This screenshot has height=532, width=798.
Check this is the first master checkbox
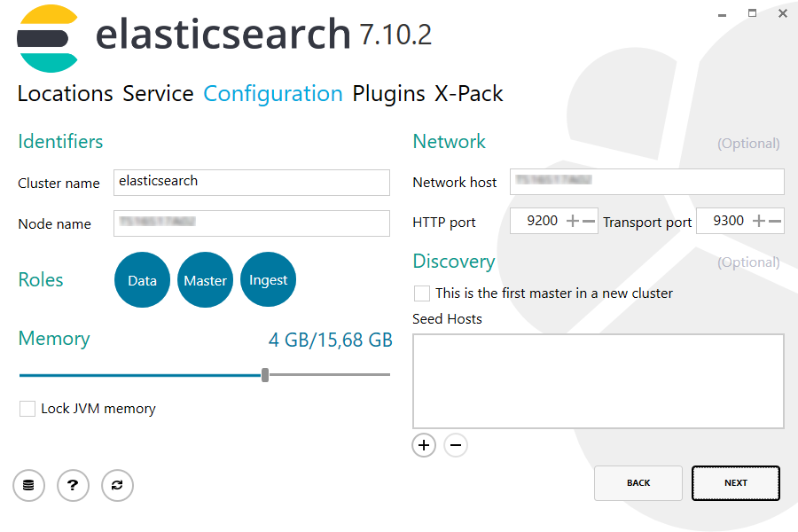pyautogui.click(x=421, y=293)
